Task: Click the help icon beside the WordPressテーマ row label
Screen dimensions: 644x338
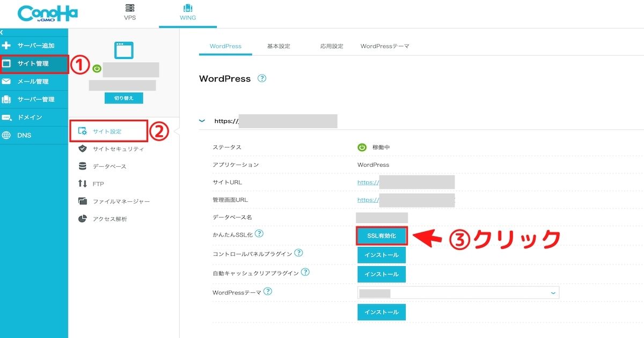Action: click(x=268, y=291)
